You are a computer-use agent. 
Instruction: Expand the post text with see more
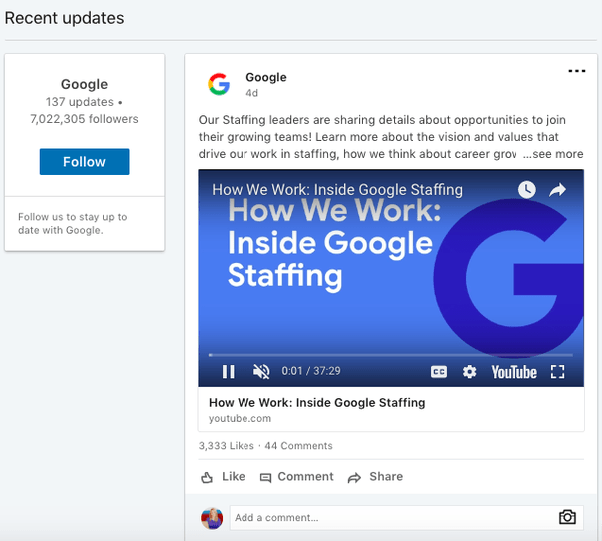pos(553,154)
